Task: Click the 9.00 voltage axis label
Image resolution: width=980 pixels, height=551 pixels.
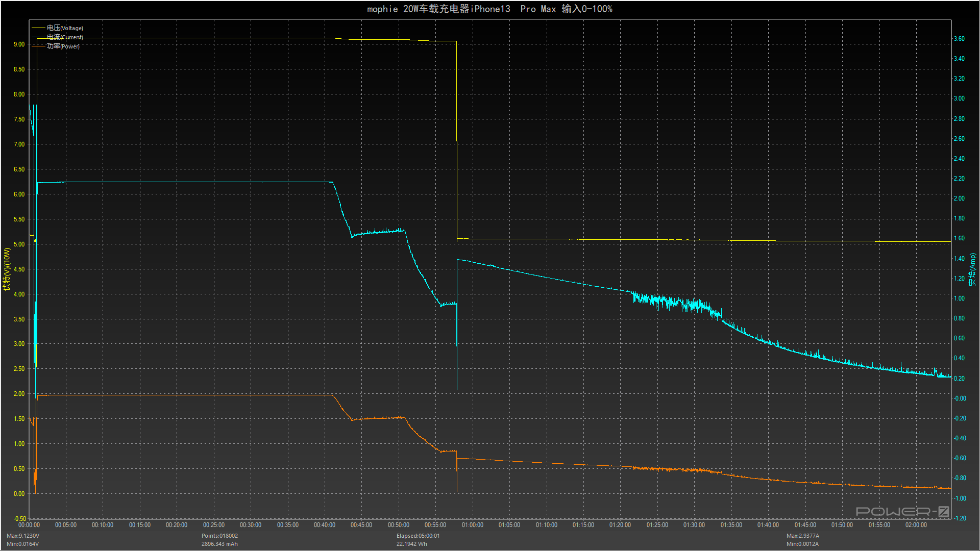Action: pyautogui.click(x=19, y=44)
